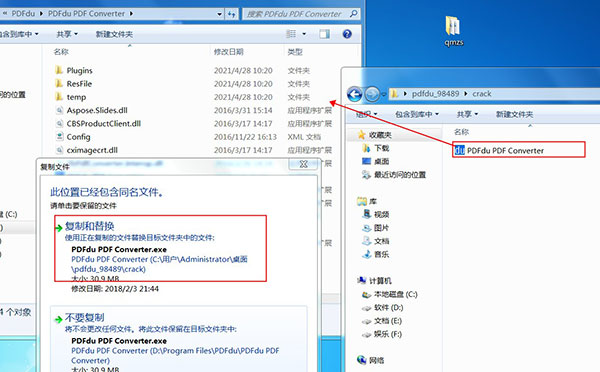
Task: Open 娱乐 (F:) drive
Action: tap(382, 334)
